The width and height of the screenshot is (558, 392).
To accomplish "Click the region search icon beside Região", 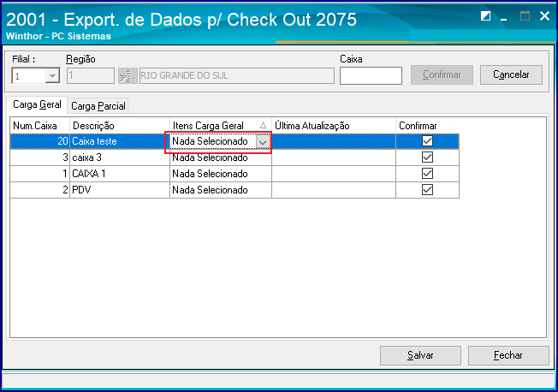I will [128, 76].
